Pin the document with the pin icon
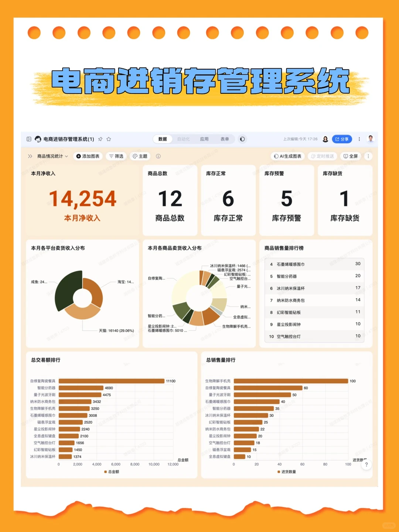Image resolution: width=399 pixels, height=532 pixels. tap(100, 139)
